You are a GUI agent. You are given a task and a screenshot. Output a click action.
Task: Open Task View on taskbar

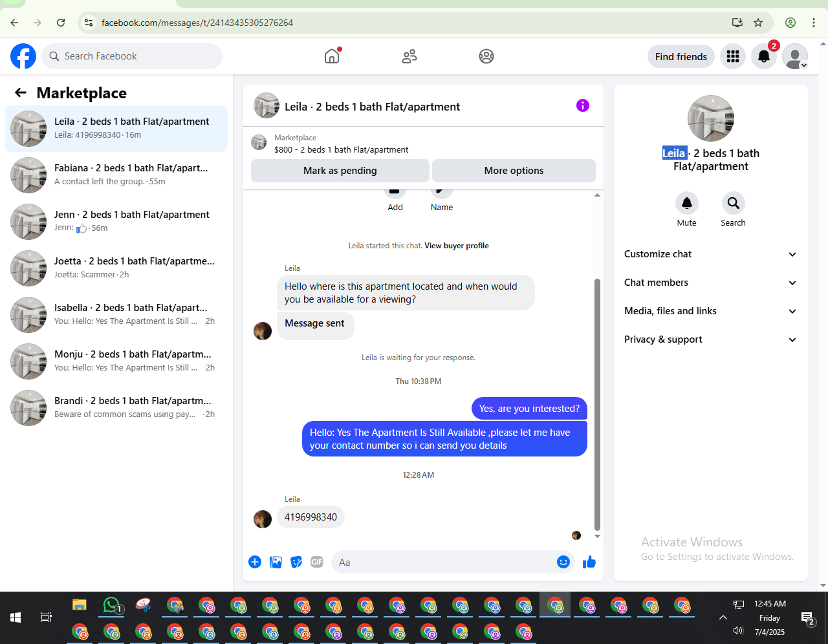point(47,617)
